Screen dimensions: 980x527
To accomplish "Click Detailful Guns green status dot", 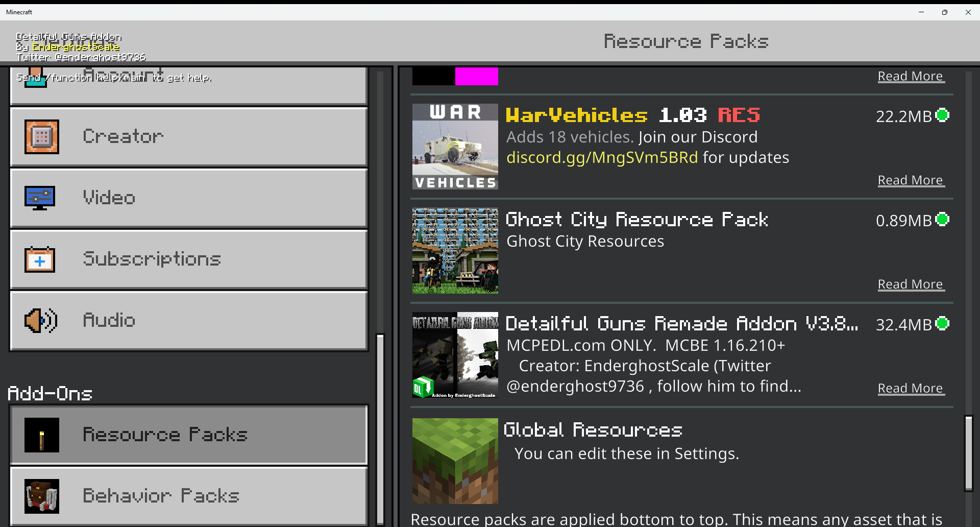I will (942, 324).
